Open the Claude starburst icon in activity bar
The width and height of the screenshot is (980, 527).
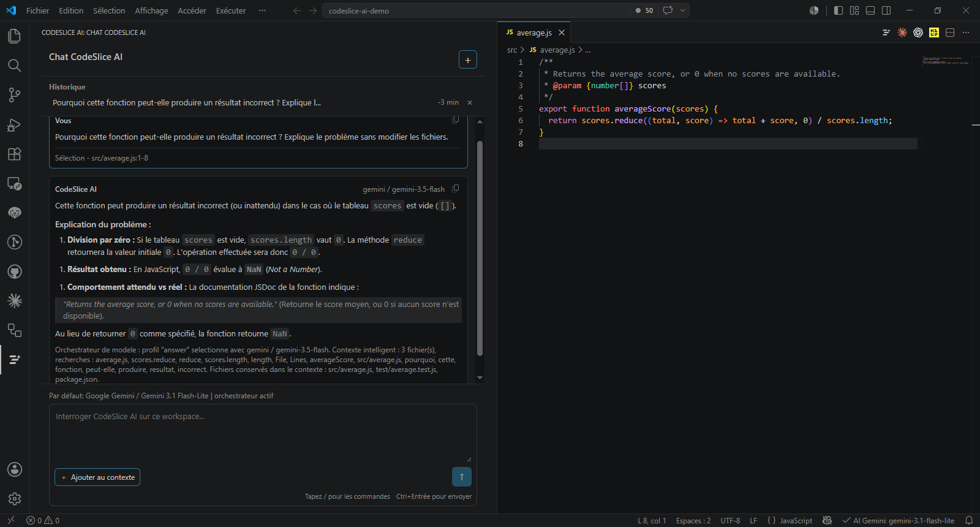coord(15,301)
